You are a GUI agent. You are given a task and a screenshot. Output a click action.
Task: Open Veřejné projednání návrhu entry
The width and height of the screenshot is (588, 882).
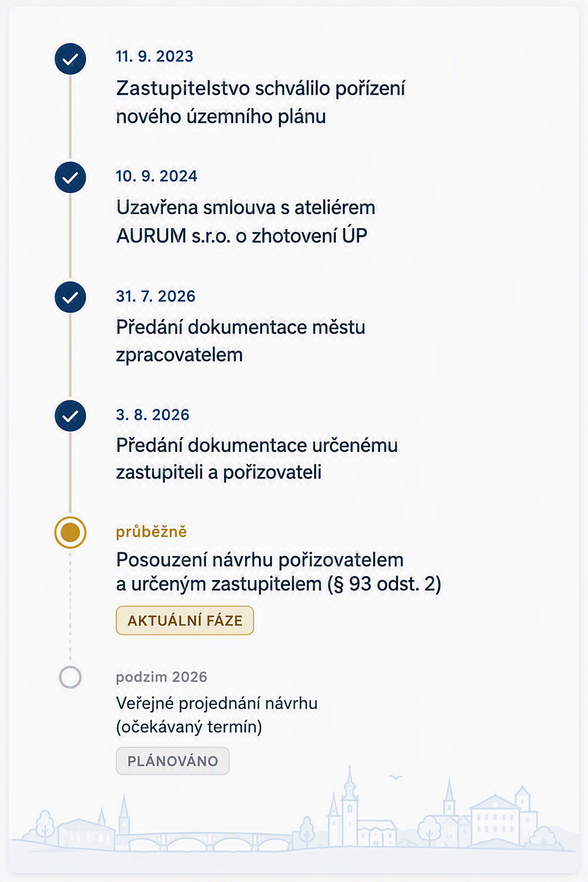(216, 715)
